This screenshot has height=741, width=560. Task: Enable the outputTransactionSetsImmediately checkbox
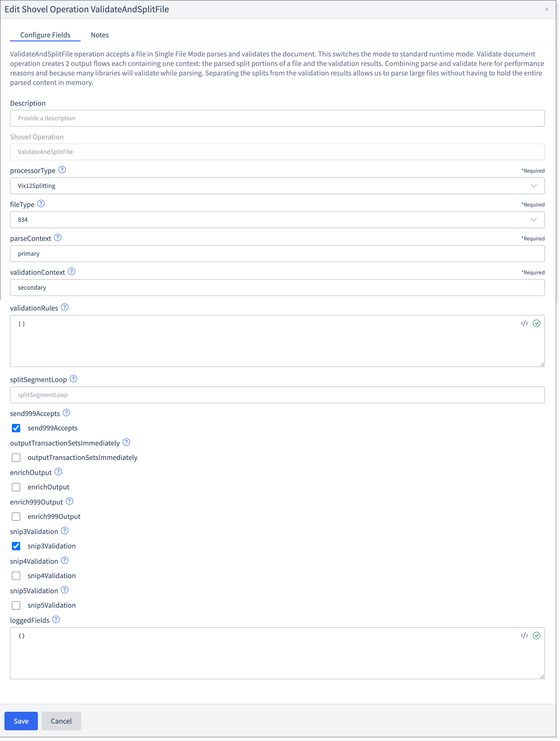[x=16, y=458]
